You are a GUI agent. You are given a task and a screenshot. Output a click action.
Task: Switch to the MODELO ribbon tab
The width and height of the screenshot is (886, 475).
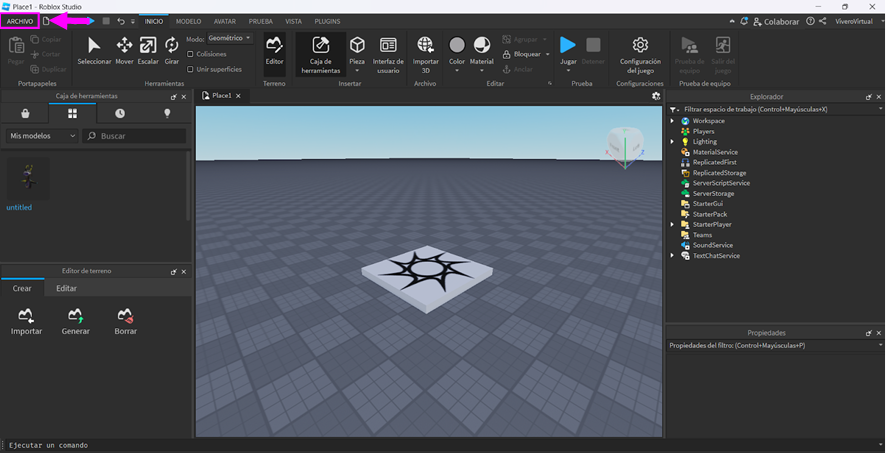click(x=188, y=21)
